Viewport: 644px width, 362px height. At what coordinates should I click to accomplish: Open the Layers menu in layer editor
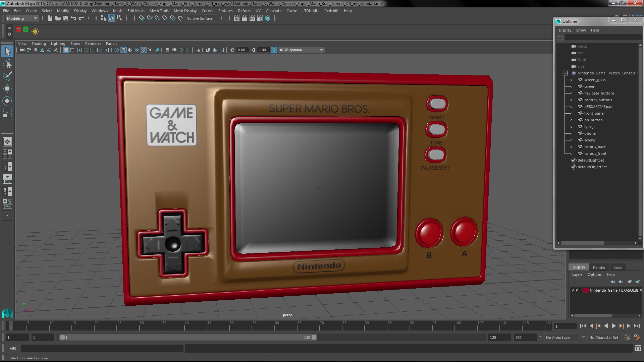tap(577, 275)
